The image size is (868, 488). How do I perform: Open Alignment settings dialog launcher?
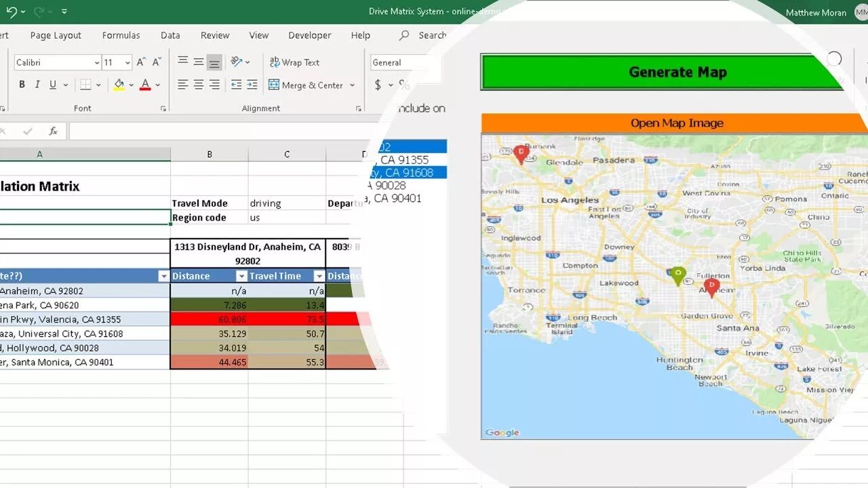pos(357,108)
